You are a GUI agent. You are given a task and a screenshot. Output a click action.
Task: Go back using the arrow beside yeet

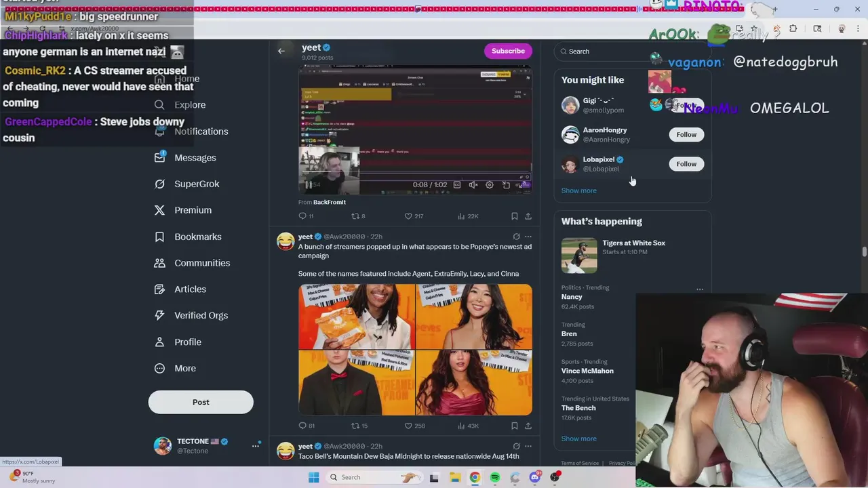pos(281,51)
